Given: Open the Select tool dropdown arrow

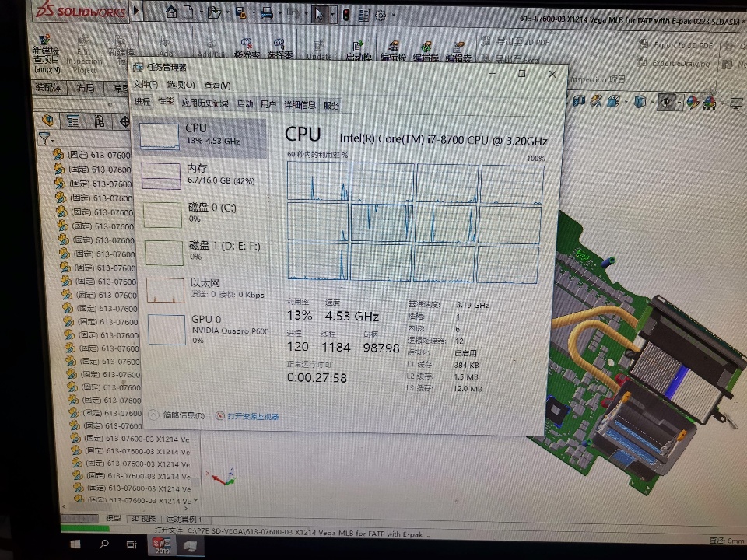Looking at the screenshot, I should [332, 14].
